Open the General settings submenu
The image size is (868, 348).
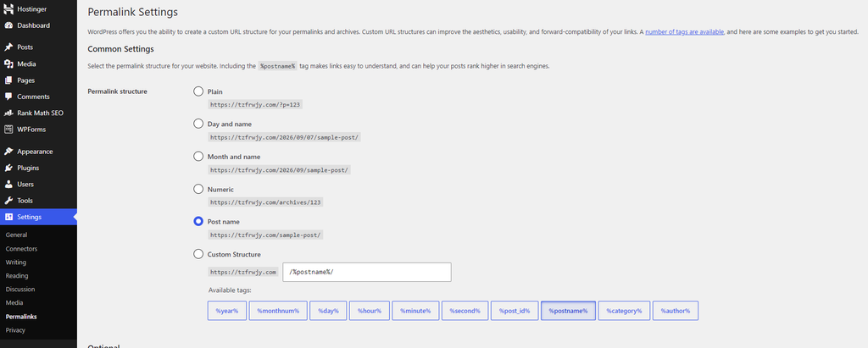click(x=17, y=235)
